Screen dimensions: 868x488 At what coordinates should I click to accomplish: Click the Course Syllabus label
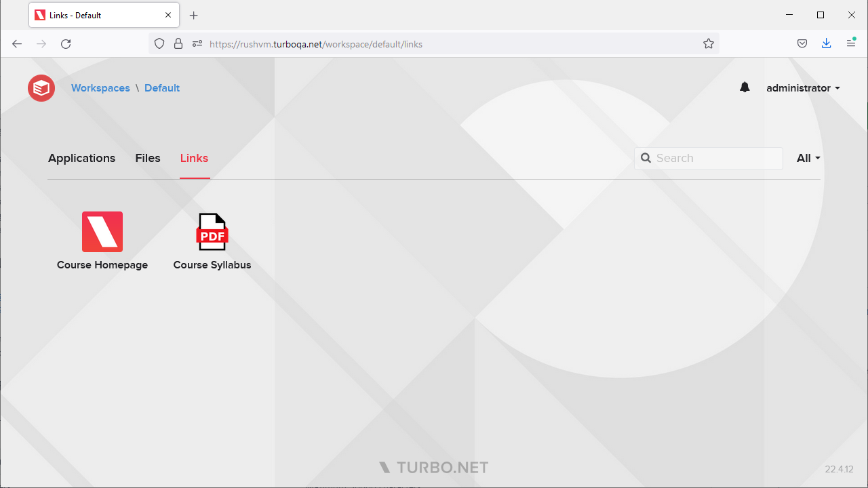point(212,265)
